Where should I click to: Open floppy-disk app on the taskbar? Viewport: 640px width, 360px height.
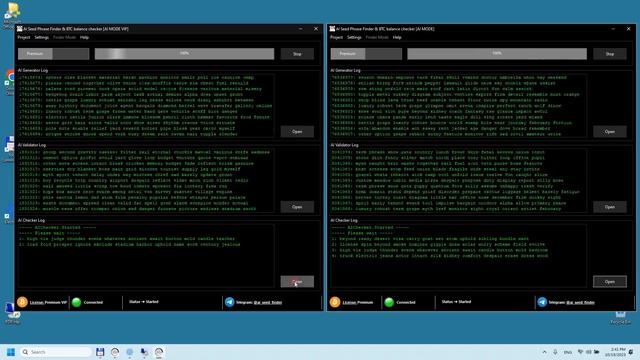pos(100,352)
